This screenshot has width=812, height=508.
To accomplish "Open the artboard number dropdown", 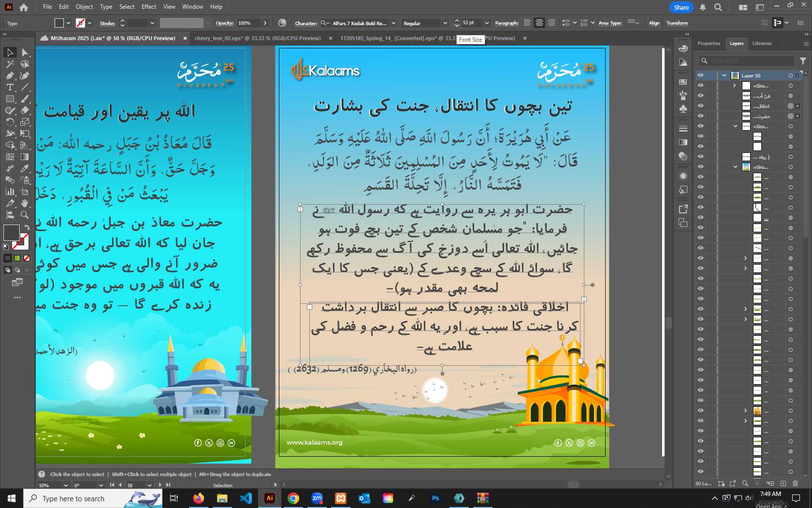I will 149,485.
